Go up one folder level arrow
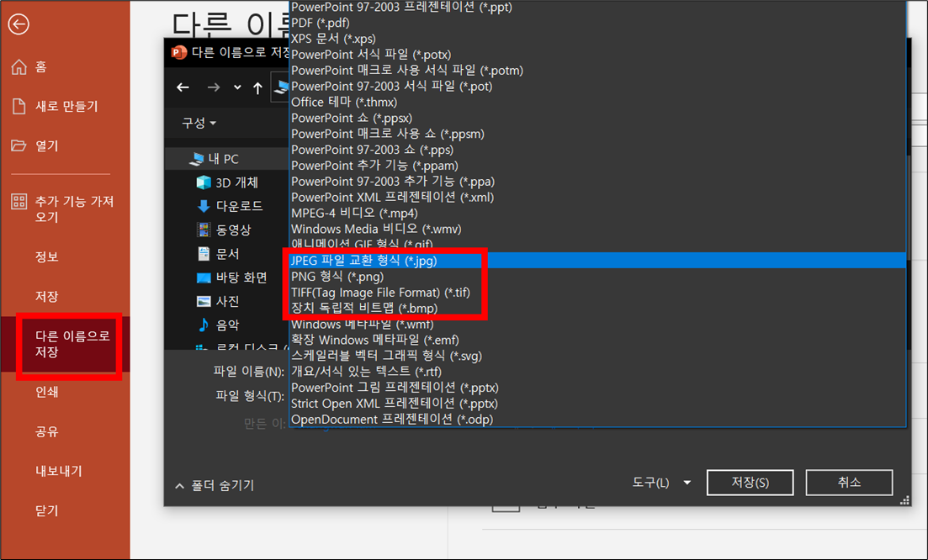This screenshot has width=928, height=560. click(x=257, y=88)
